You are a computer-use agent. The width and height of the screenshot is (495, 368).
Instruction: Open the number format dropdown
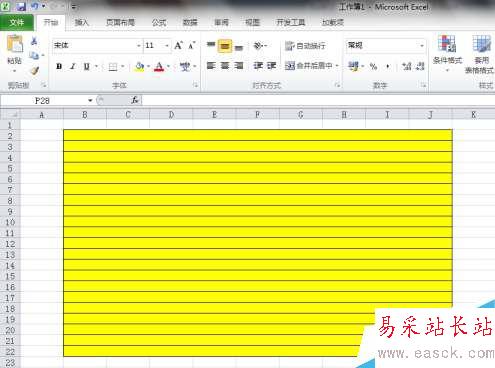422,45
